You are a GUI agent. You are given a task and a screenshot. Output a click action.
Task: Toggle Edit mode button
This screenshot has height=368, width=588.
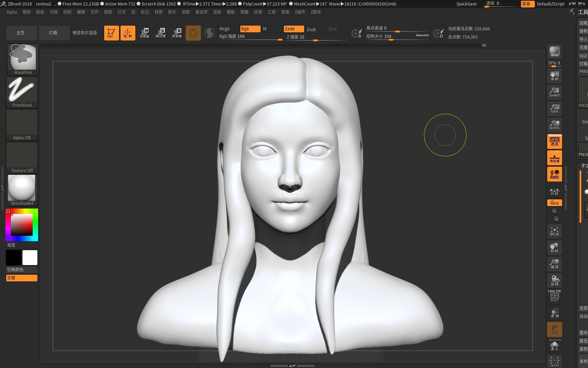point(111,33)
